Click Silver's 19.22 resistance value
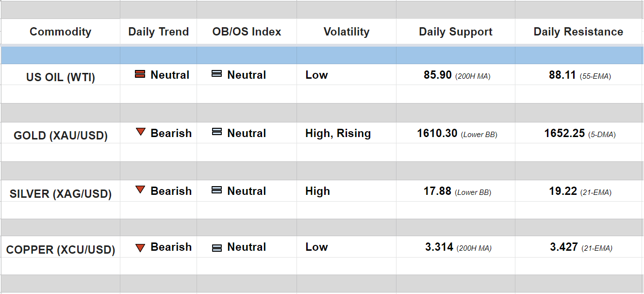Screen dimensions: 644x294 [x=562, y=191]
